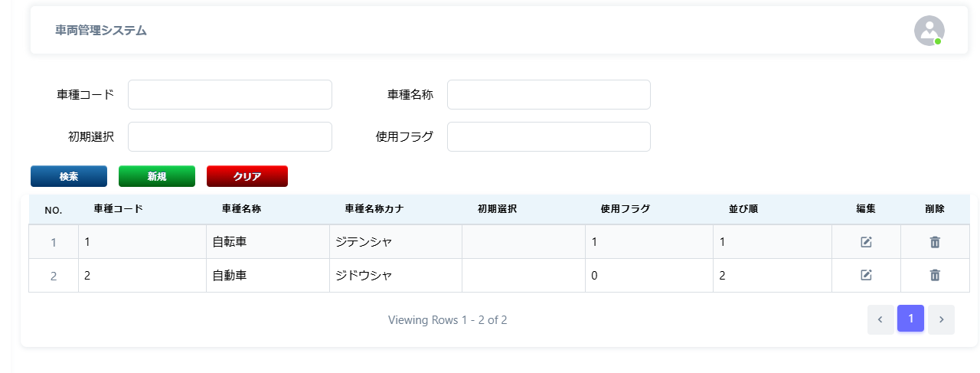Edit the 自動車 row with pencil icon
The width and height of the screenshot is (980, 373).
point(866,275)
